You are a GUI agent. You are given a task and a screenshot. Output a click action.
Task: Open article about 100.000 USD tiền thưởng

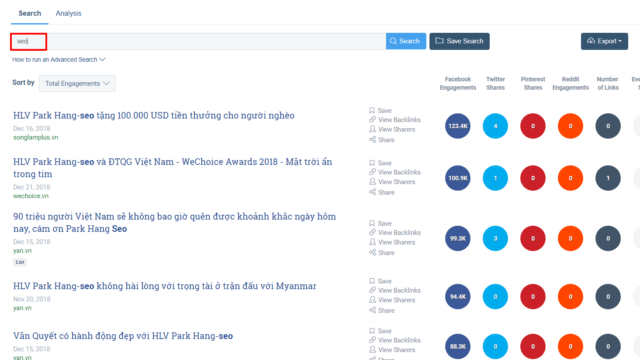(x=153, y=116)
